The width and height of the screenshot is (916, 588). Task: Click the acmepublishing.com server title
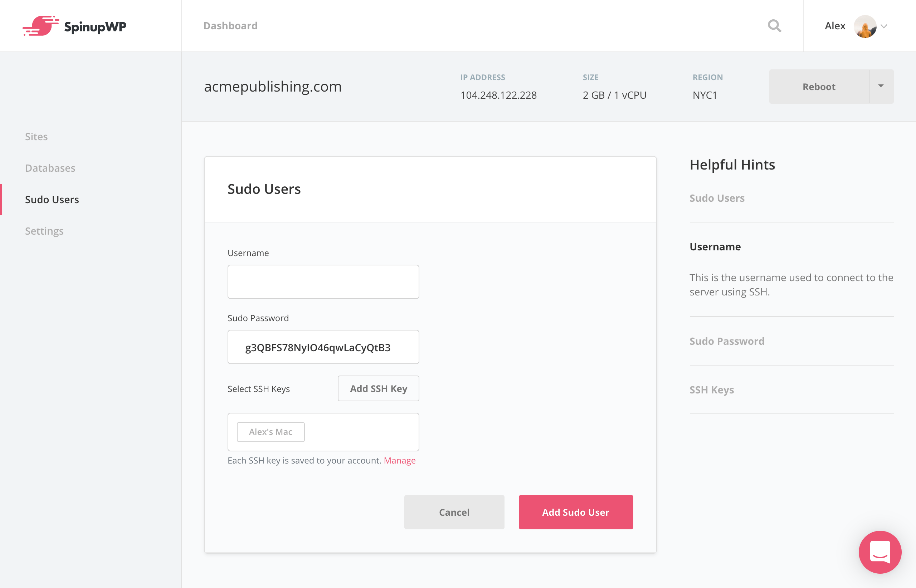click(273, 86)
